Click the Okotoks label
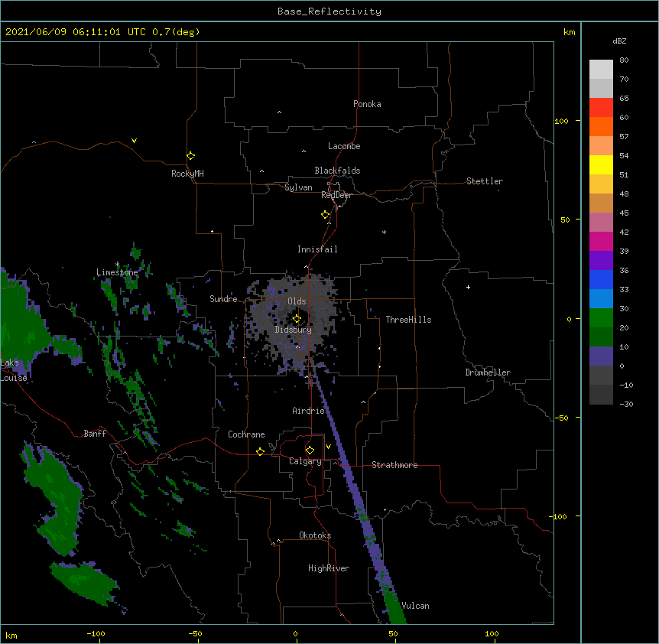 [x=315, y=535]
